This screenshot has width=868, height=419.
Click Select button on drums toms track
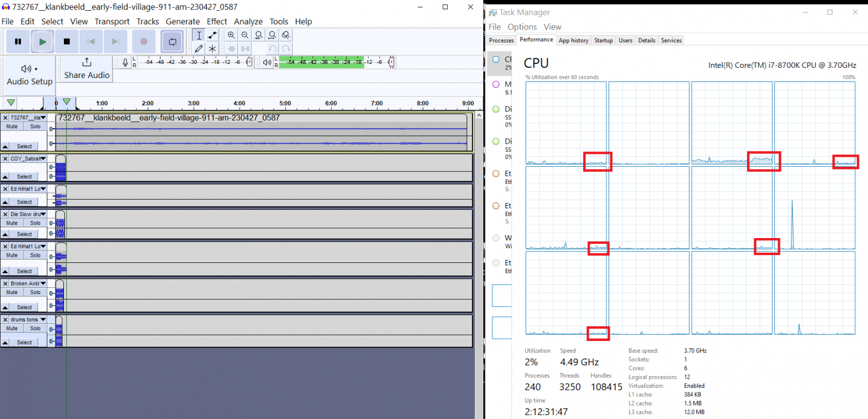(24, 343)
